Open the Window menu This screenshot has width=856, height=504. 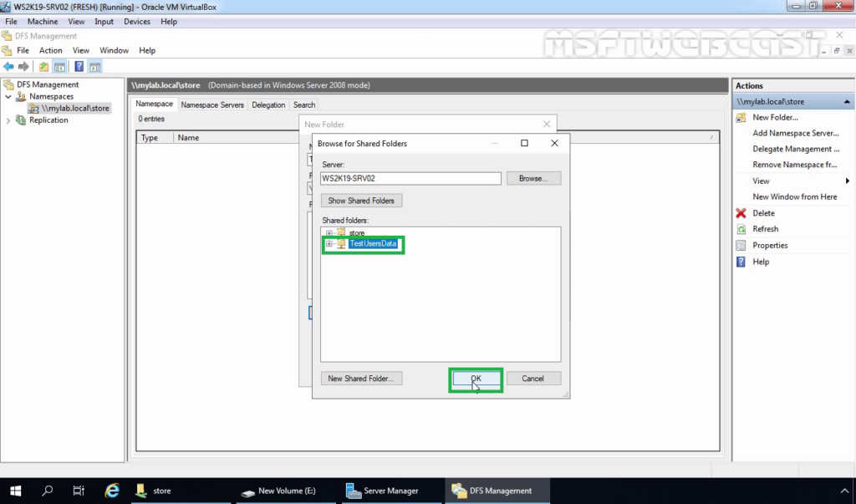click(114, 50)
